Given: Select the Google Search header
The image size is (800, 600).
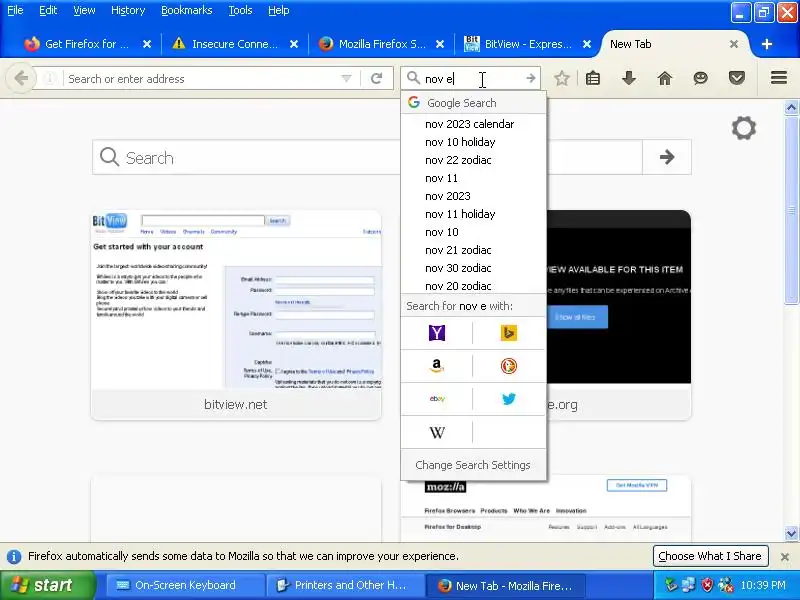Looking at the screenshot, I should pos(473,103).
